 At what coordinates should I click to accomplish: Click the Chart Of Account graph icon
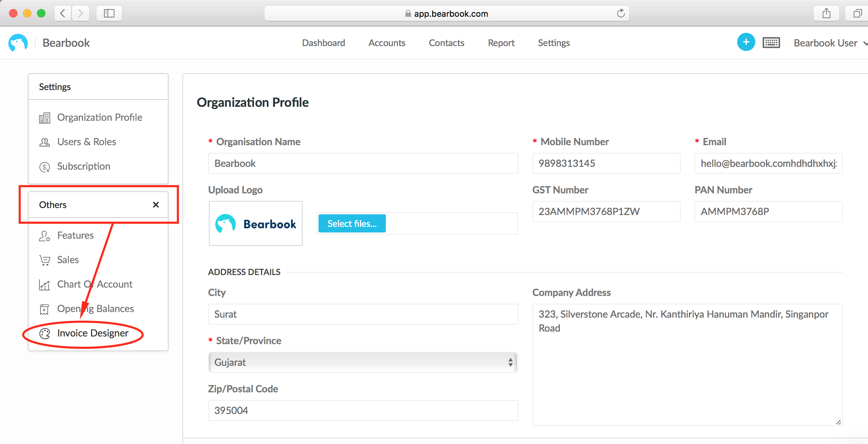click(x=44, y=285)
